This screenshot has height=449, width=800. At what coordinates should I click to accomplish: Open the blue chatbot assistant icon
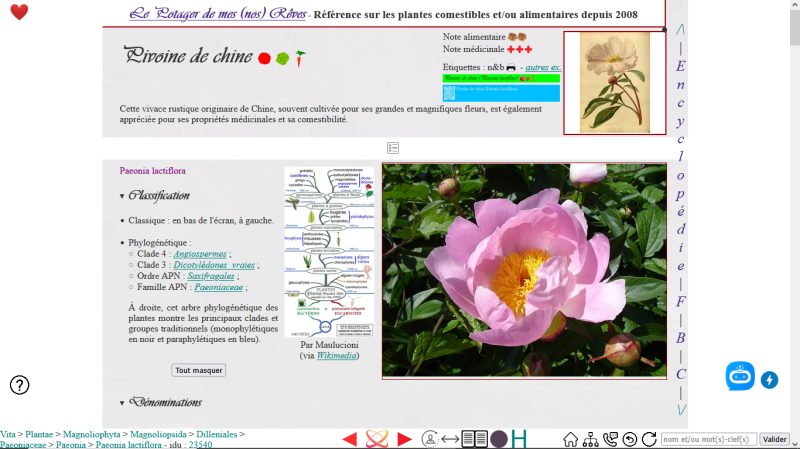pyautogui.click(x=740, y=377)
